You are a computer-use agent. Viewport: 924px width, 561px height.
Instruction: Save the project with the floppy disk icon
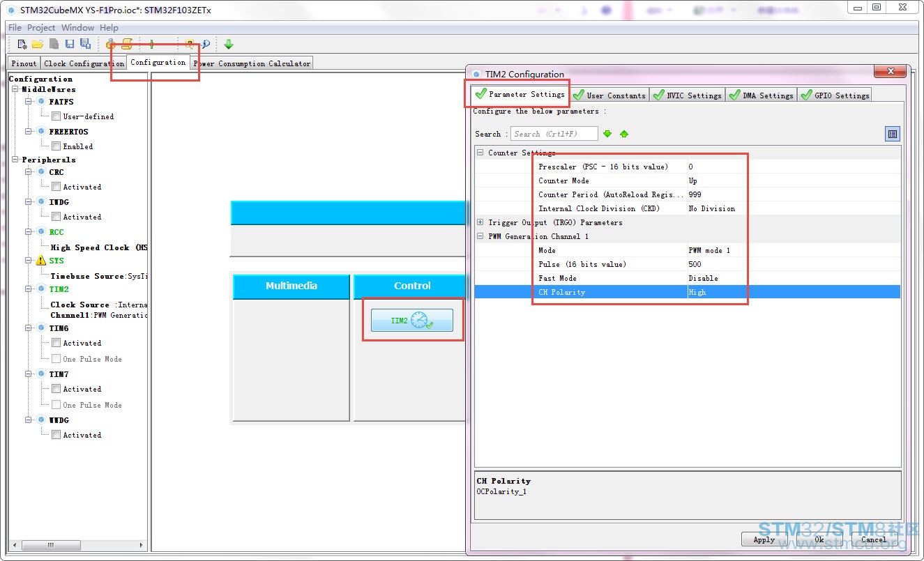pyautogui.click(x=70, y=44)
